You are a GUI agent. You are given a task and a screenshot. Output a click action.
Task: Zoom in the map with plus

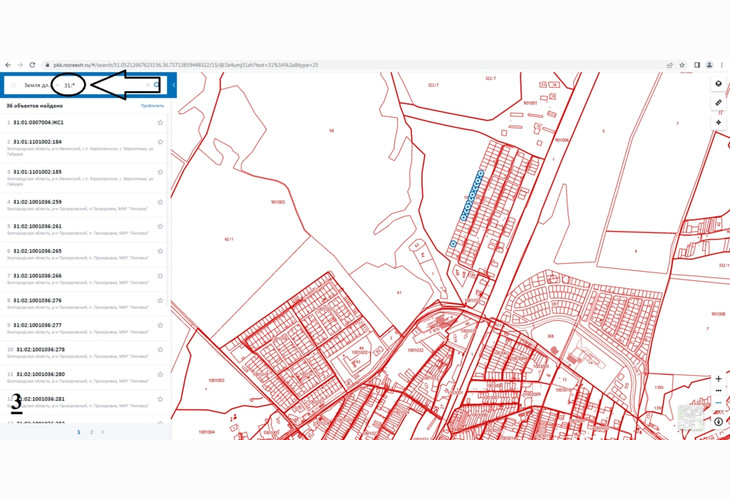(x=718, y=379)
